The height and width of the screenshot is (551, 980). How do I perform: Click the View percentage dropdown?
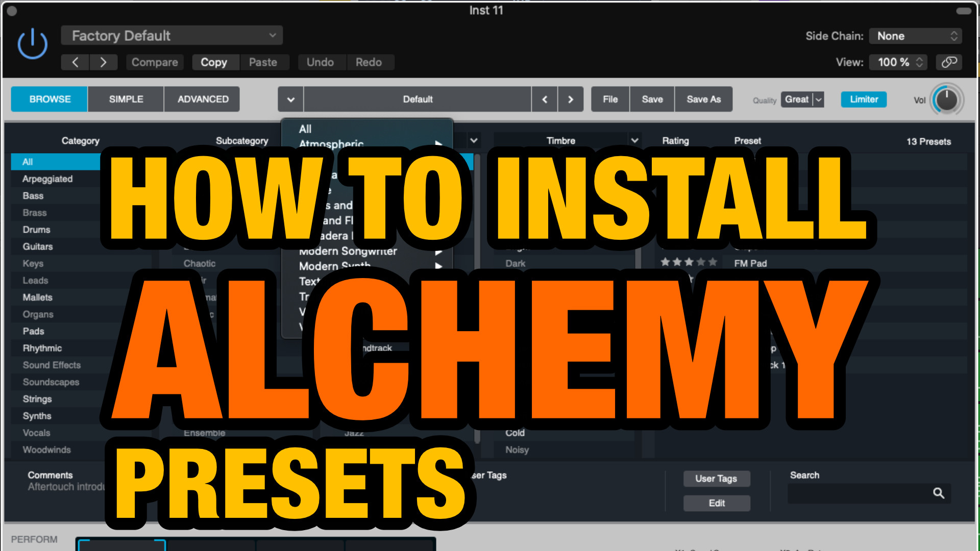pos(898,62)
